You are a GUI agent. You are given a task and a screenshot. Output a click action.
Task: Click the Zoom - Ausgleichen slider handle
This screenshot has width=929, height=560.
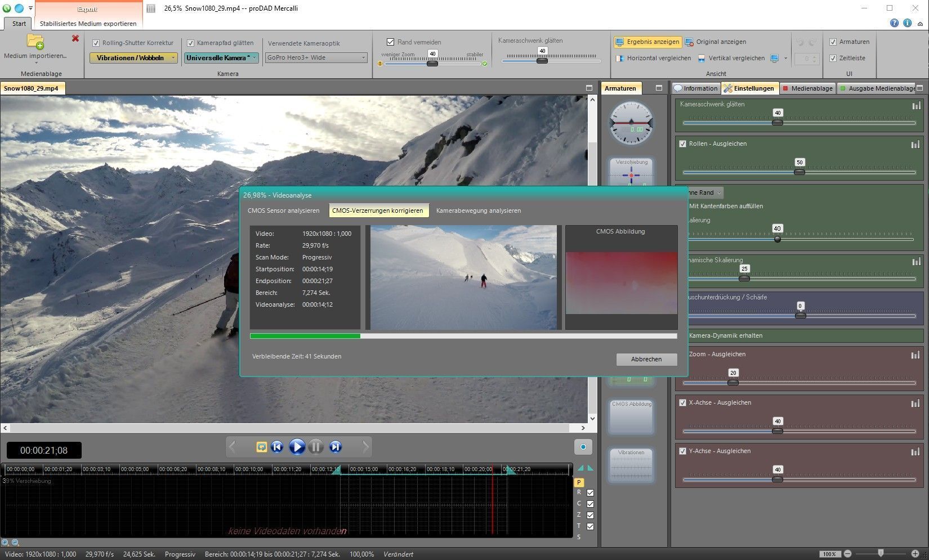click(733, 382)
